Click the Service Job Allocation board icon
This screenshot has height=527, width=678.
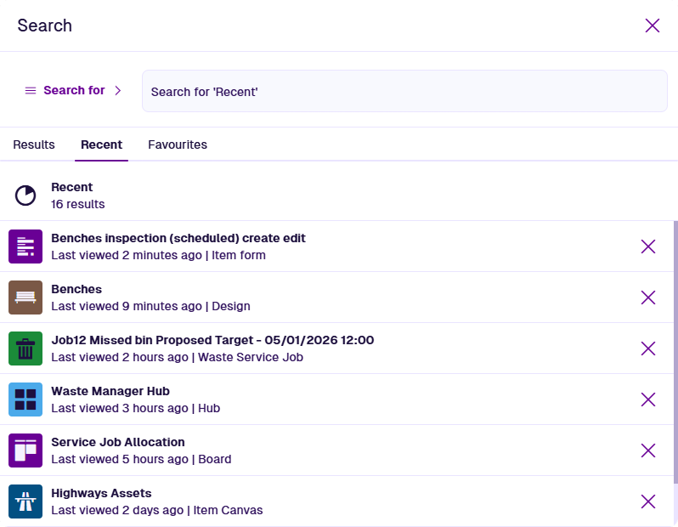(x=26, y=450)
